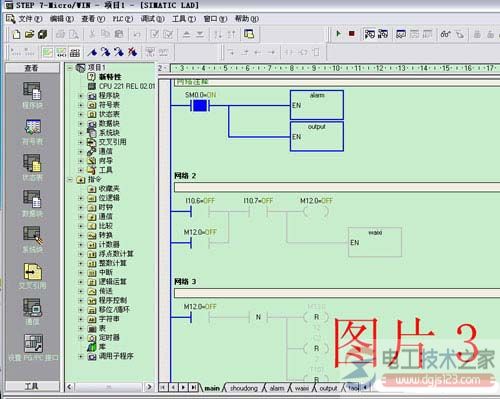
Task: Click tree panel scroll right arrow
Action: pyautogui.click(x=149, y=387)
